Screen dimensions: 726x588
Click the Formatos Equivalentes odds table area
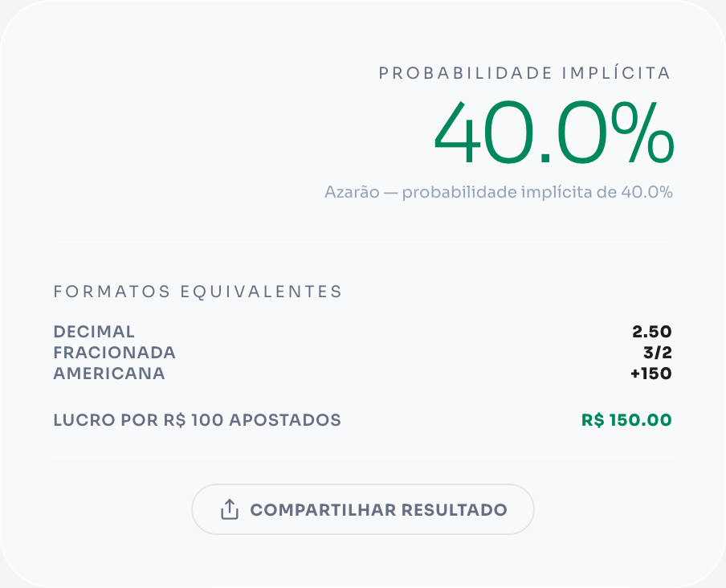[x=363, y=352]
